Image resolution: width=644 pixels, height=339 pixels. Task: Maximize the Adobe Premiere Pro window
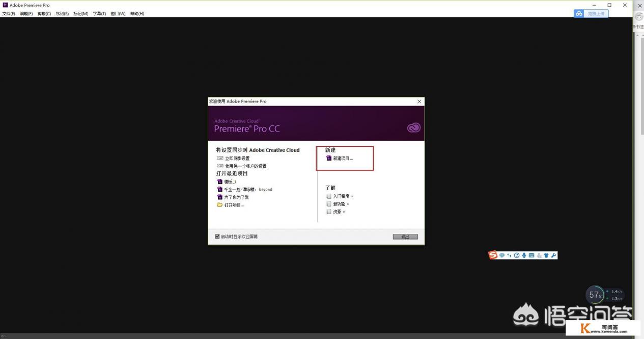tap(609, 5)
